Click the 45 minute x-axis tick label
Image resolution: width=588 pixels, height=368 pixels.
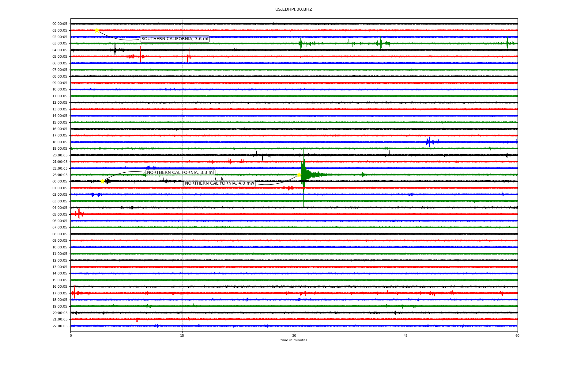(406, 335)
